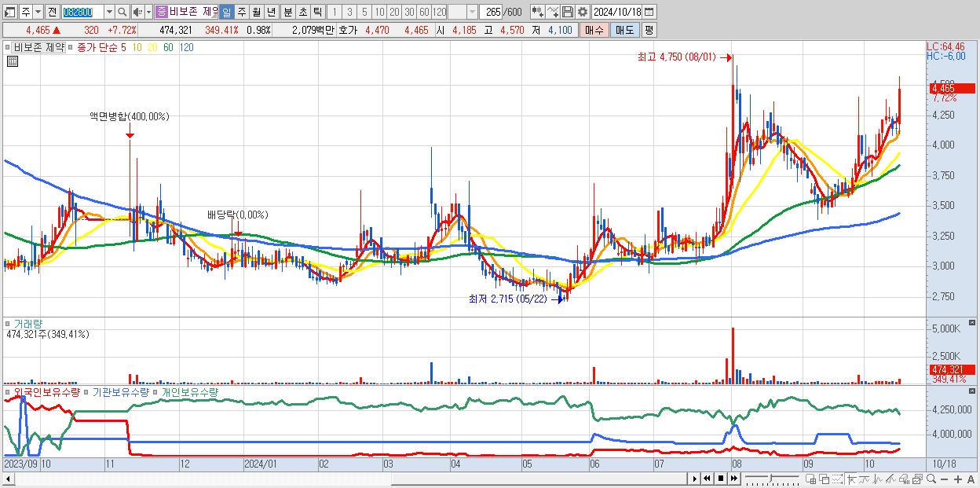This screenshot has height=488, width=980.
Task: Click the add line indicator icon
Action: pyautogui.click(x=553, y=12)
